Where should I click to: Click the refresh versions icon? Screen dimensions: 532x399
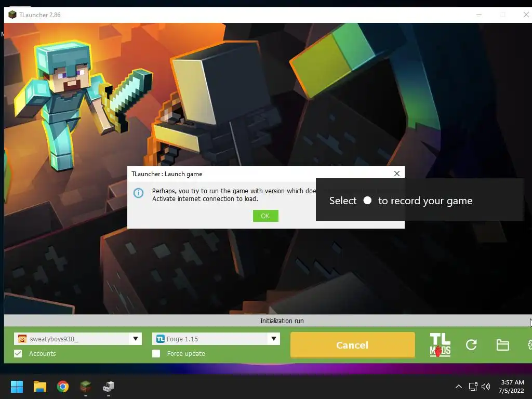471,345
